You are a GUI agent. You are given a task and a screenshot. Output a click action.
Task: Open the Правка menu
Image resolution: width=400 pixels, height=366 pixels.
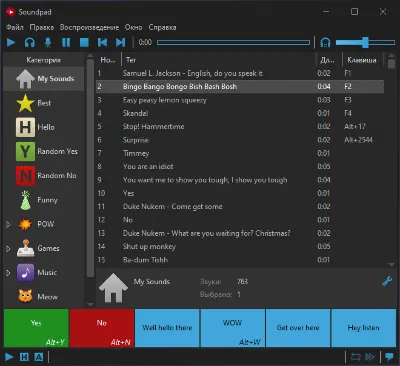tap(42, 27)
